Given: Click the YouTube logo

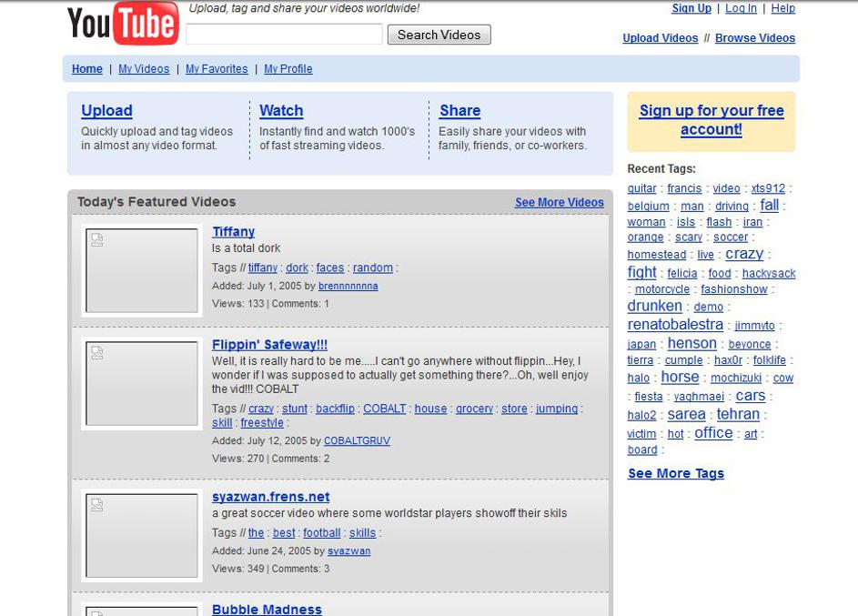Looking at the screenshot, I should [123, 25].
